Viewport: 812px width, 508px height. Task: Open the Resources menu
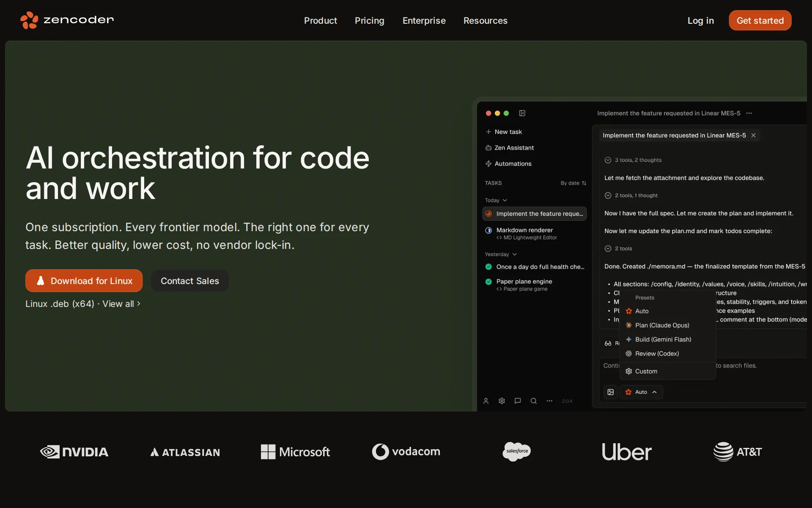(485, 20)
